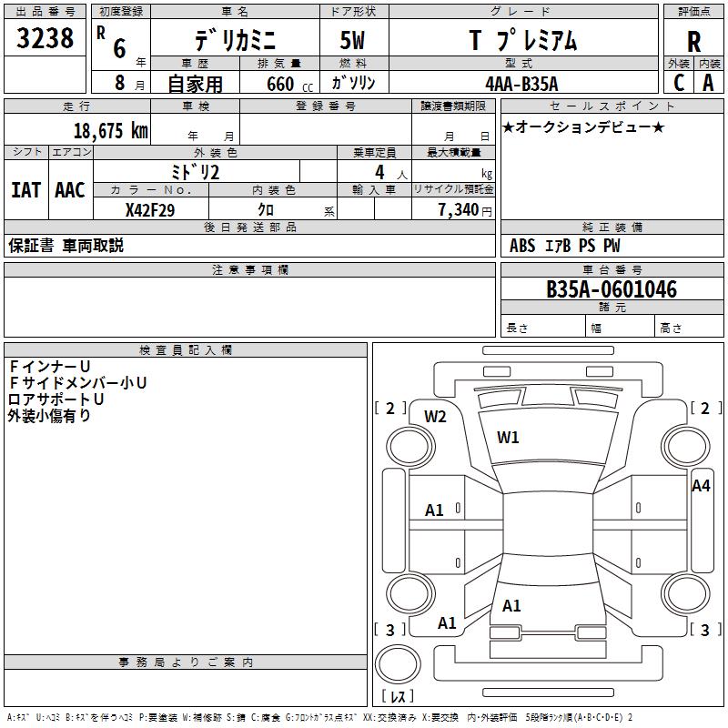Click the inspector note 外装小傷有り
Image resolution: width=728 pixels, height=728 pixels.
tap(49, 415)
